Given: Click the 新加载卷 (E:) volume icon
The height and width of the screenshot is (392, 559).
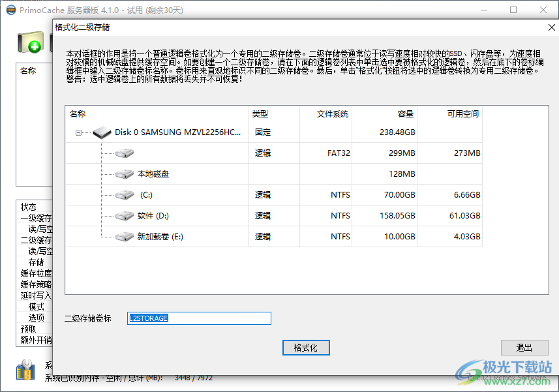Looking at the screenshot, I should point(125,237).
